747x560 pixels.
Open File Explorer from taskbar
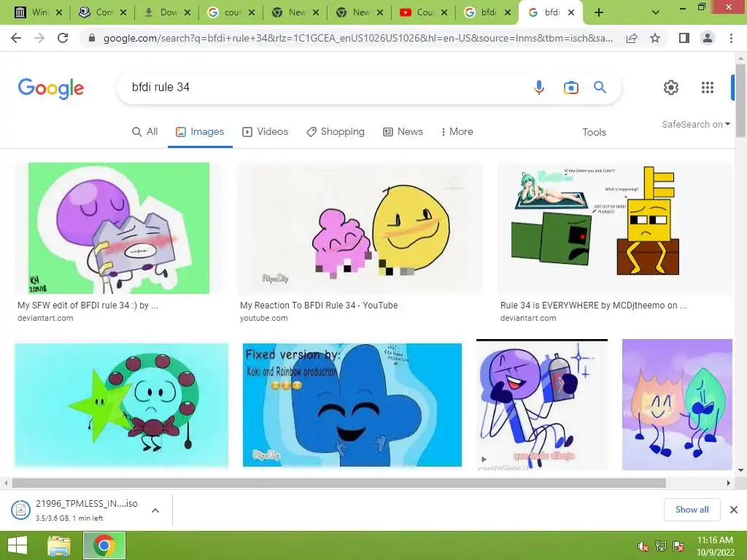(58, 545)
